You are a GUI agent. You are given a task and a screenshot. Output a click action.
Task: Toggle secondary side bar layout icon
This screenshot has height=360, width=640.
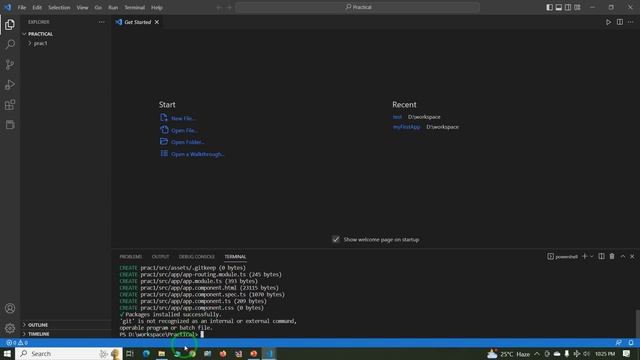568,7
